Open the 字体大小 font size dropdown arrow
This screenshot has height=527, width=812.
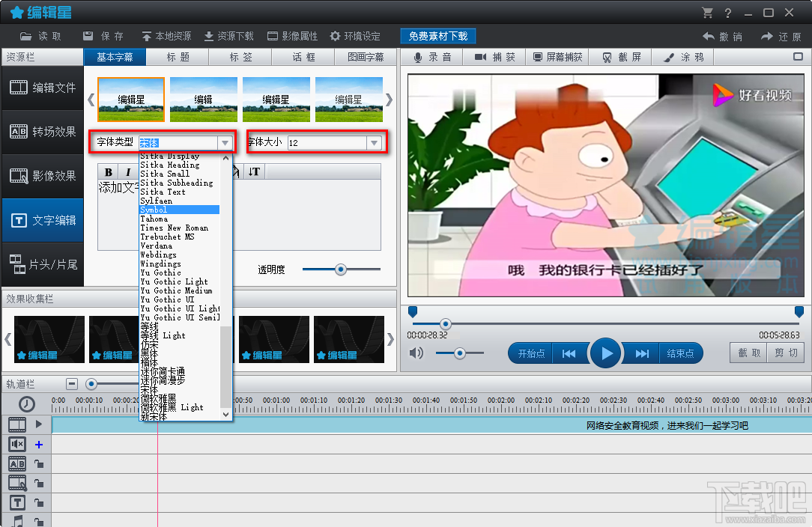tap(374, 143)
